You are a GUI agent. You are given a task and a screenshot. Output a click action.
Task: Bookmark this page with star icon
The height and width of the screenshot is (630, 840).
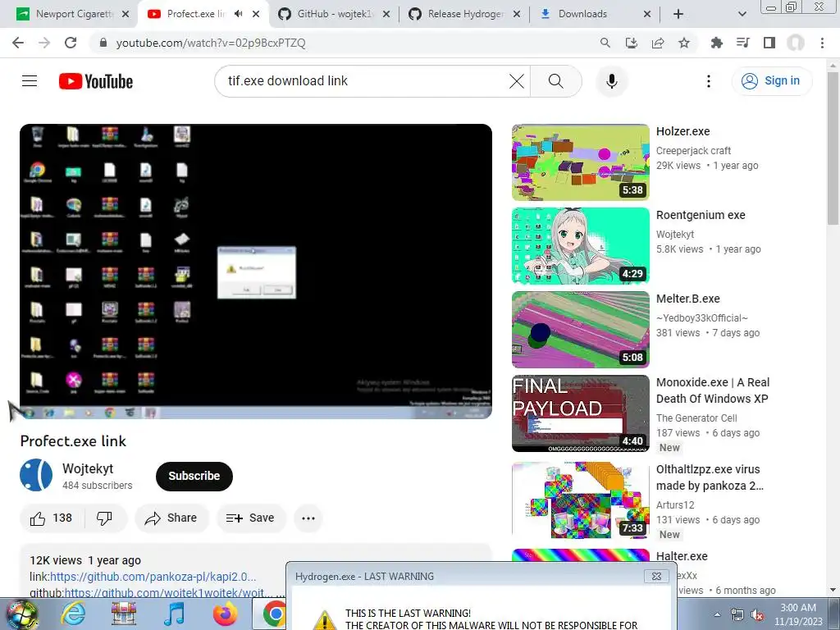point(684,43)
